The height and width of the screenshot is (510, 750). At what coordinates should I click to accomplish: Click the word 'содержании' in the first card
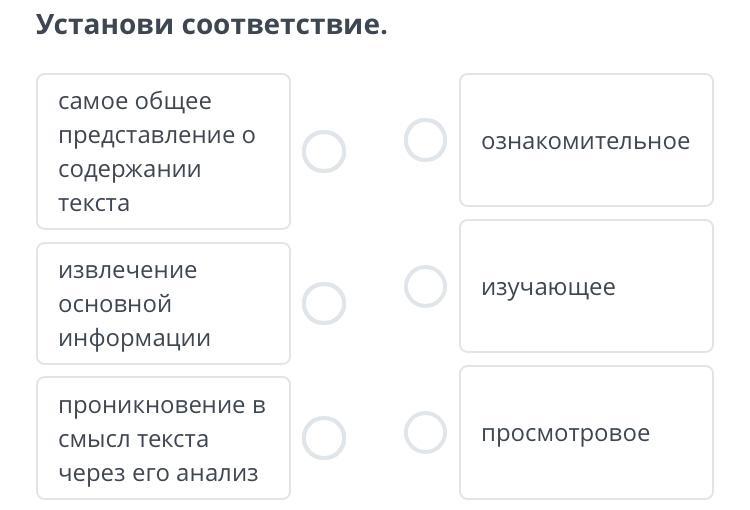130,169
